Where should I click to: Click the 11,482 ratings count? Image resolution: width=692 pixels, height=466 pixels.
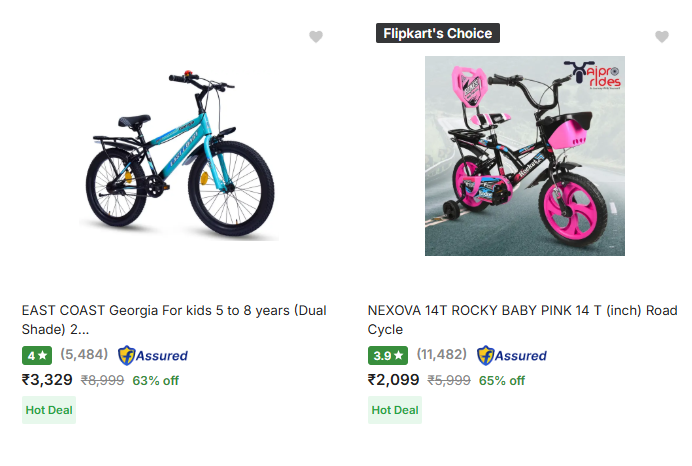(441, 354)
